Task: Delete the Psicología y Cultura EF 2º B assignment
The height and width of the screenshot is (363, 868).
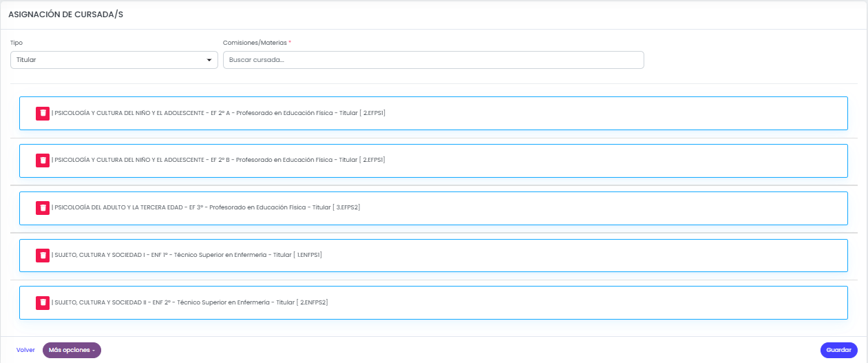Action: (43, 160)
